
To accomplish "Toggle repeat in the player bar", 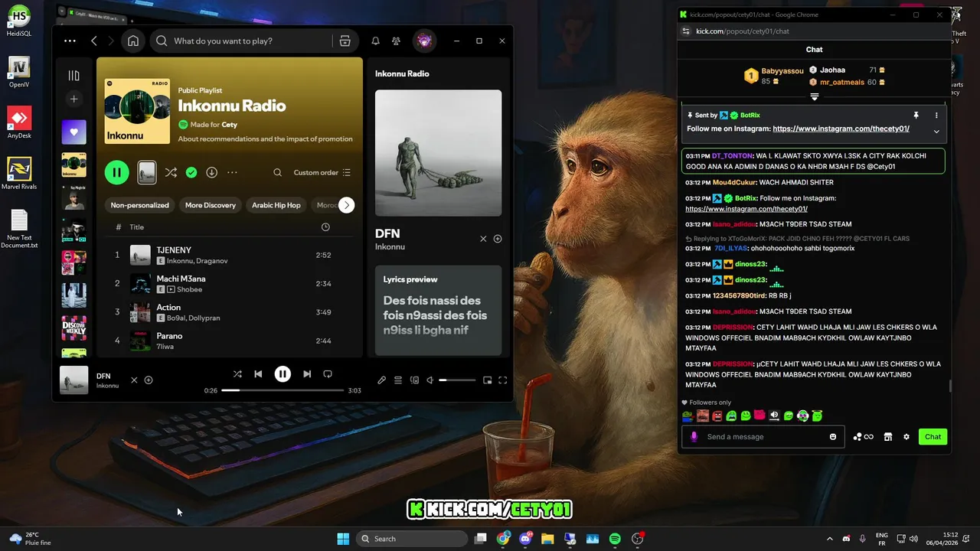I will 328,374.
